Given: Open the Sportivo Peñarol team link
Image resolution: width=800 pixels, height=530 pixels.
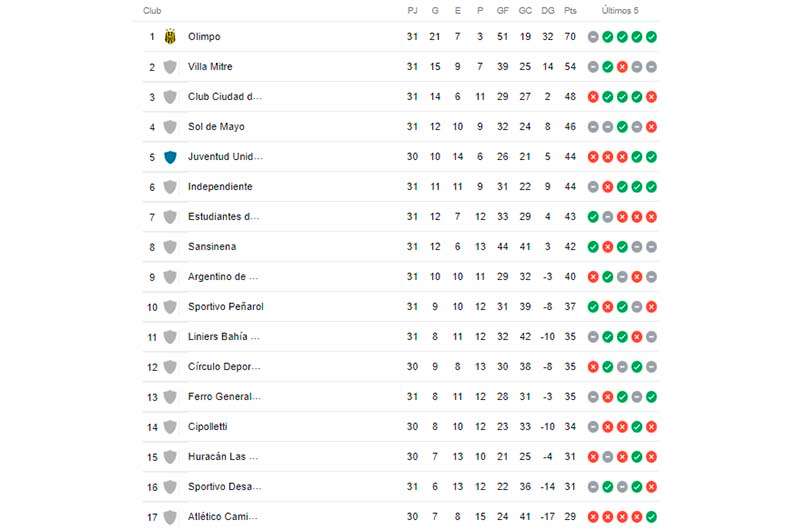Looking at the screenshot, I should (x=226, y=307).
